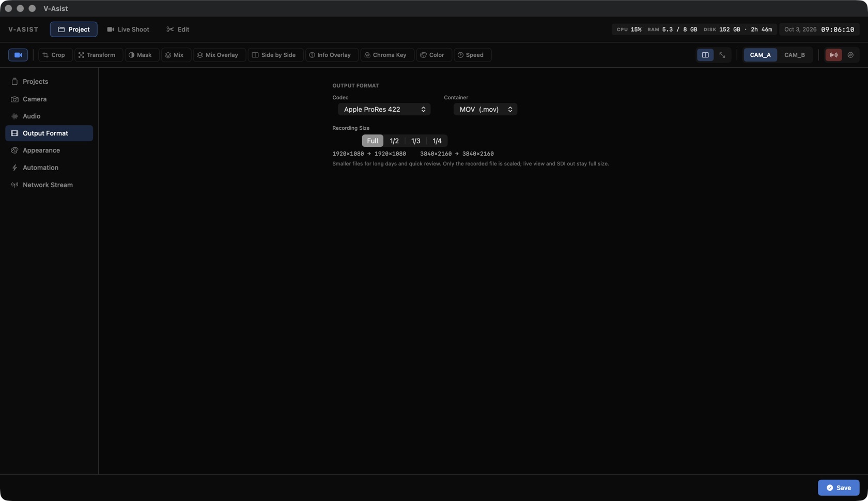
Task: Click the DISK 152 GB status readout
Action: pos(737,29)
